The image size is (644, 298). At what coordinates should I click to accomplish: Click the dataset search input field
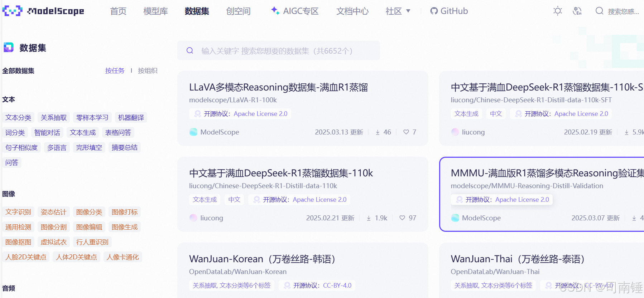[x=279, y=50]
